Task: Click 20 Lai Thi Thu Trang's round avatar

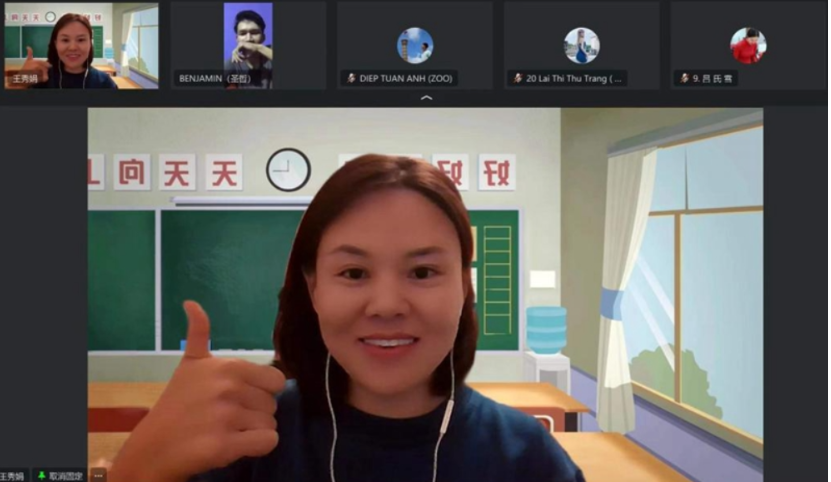Action: coord(581,46)
